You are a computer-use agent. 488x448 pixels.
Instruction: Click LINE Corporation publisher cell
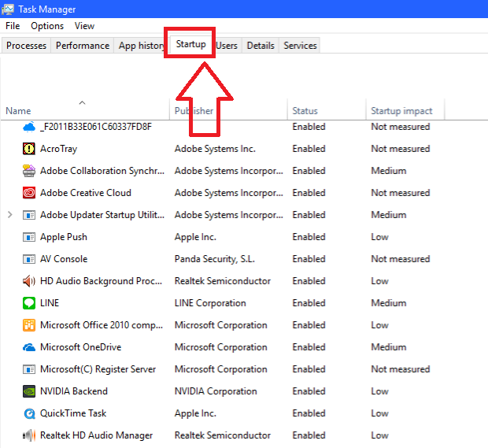[210, 303]
